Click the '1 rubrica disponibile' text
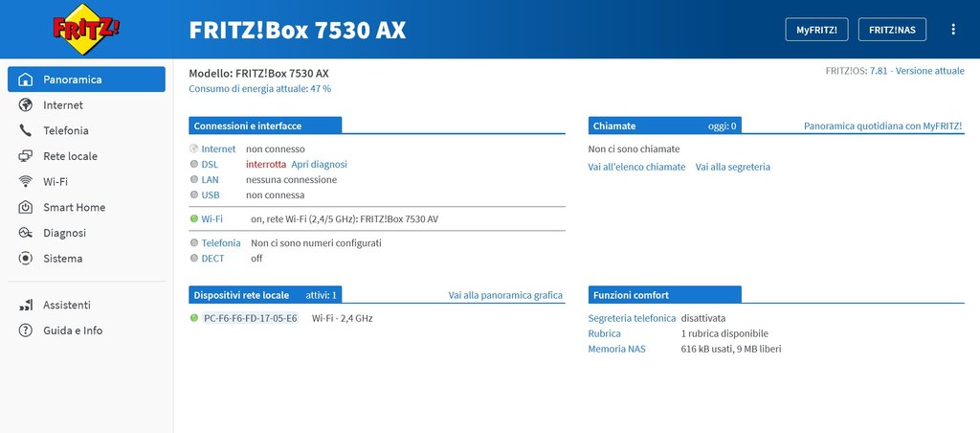The width and height of the screenshot is (980, 433). click(x=724, y=333)
